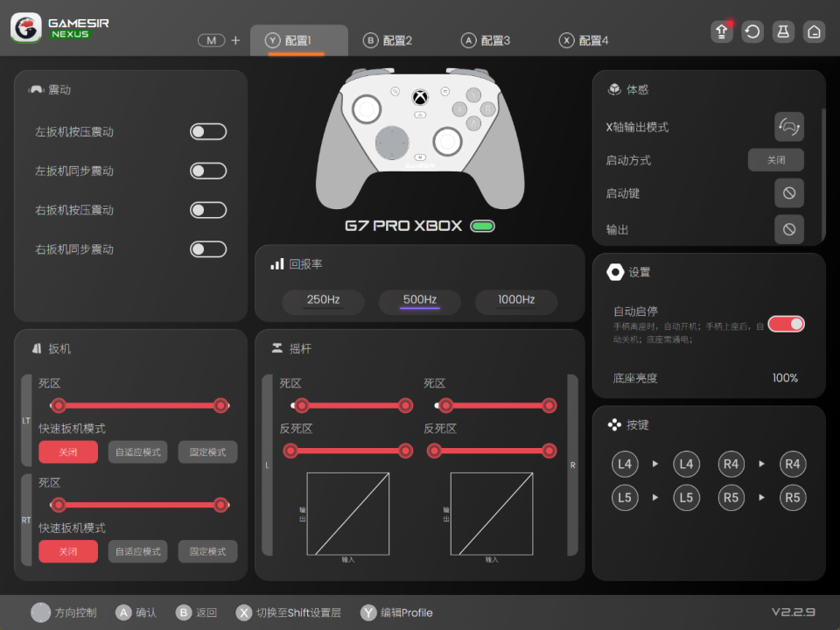
Task: Click the green battery indicator
Action: pyautogui.click(x=482, y=226)
